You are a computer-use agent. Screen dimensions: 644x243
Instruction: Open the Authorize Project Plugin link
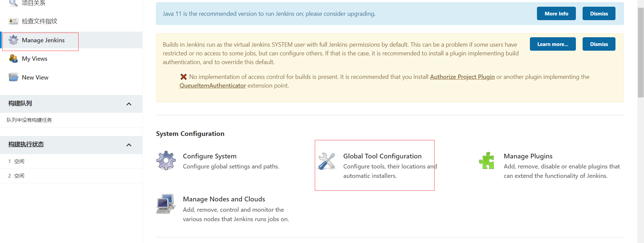(x=462, y=77)
